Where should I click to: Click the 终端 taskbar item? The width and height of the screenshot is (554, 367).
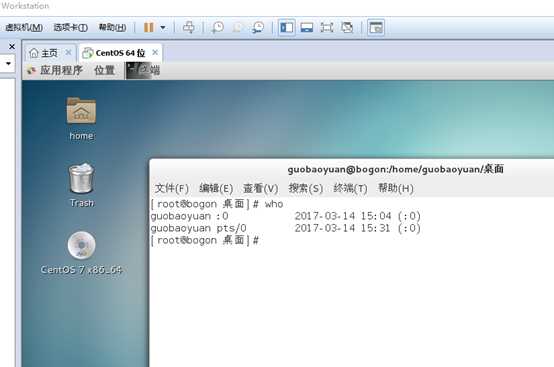point(143,70)
